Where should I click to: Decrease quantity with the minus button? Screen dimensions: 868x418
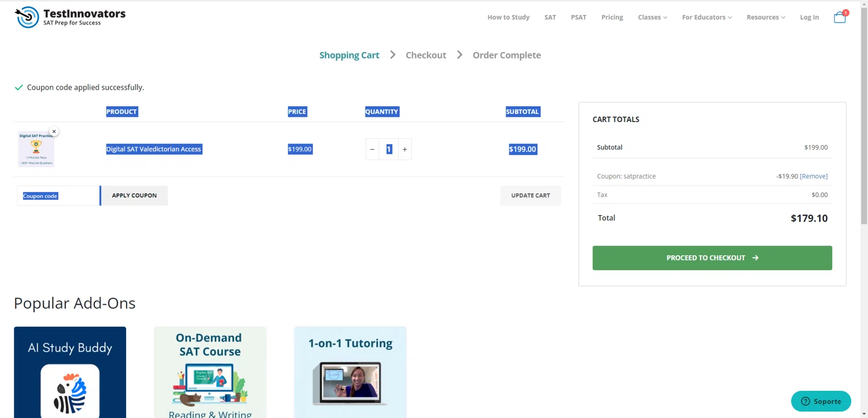point(372,149)
